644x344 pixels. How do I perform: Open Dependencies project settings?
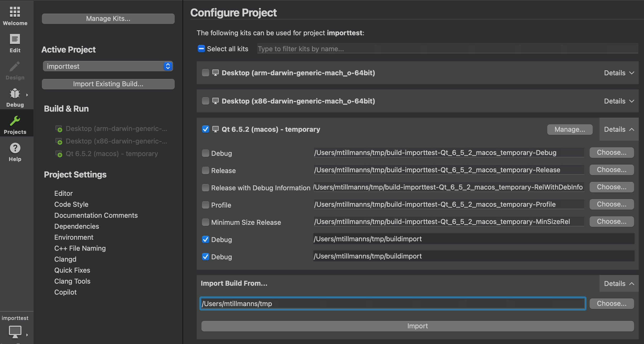coord(77,226)
